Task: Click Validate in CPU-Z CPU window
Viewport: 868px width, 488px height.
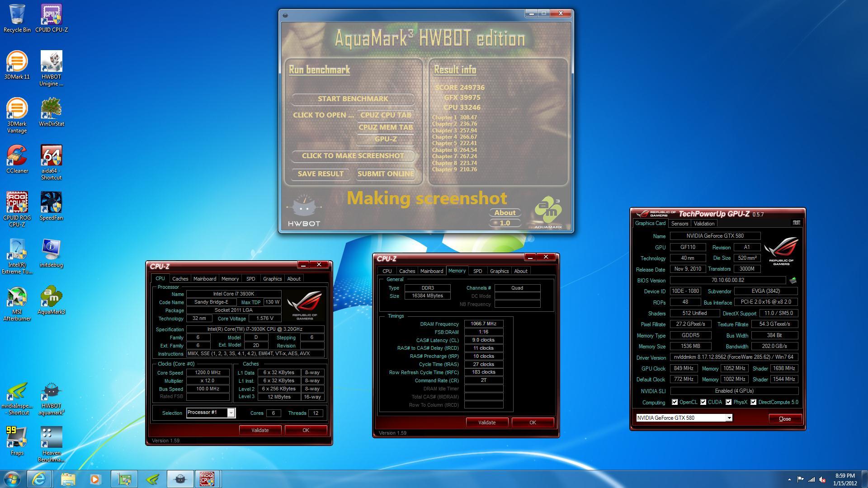Action: click(x=260, y=430)
